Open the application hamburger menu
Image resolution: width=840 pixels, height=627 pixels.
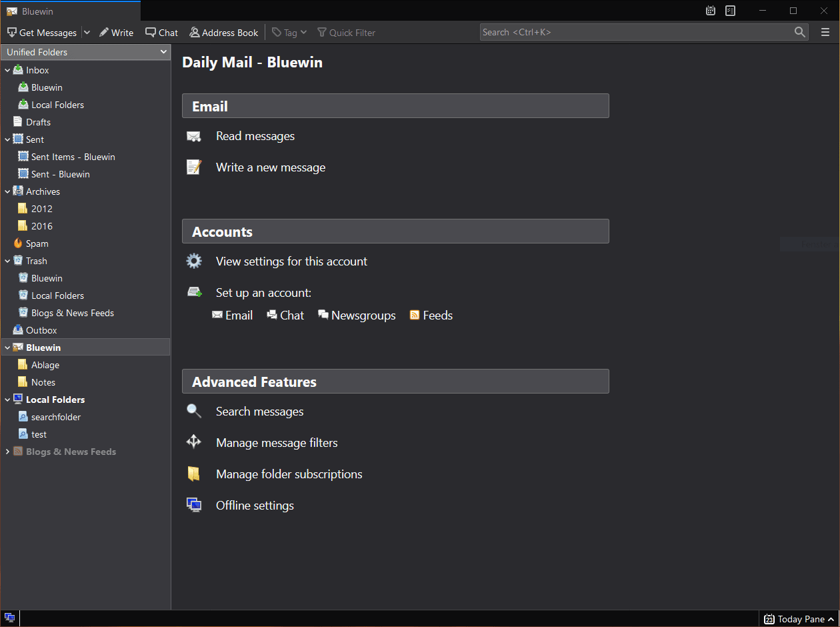point(825,32)
